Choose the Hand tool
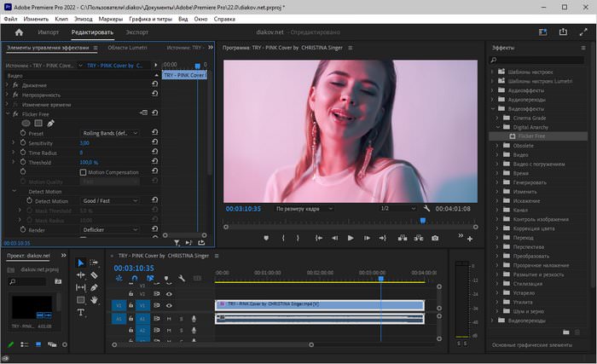The image size is (597, 364). point(94,299)
